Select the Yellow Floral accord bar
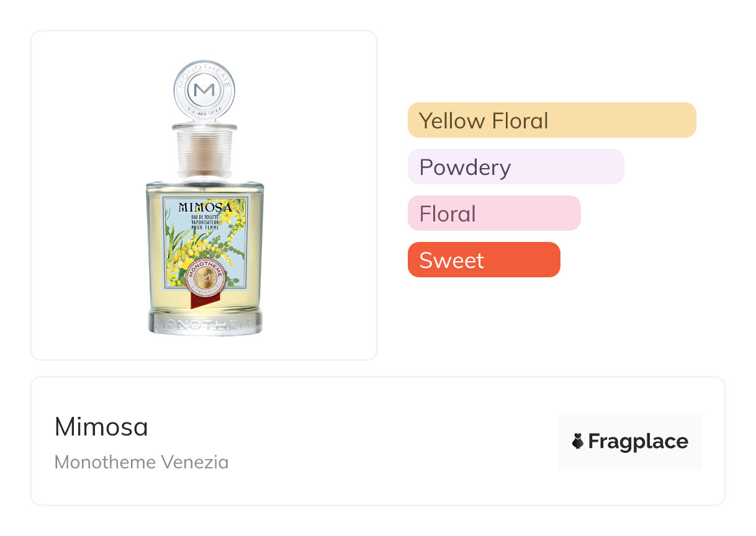 click(x=551, y=120)
